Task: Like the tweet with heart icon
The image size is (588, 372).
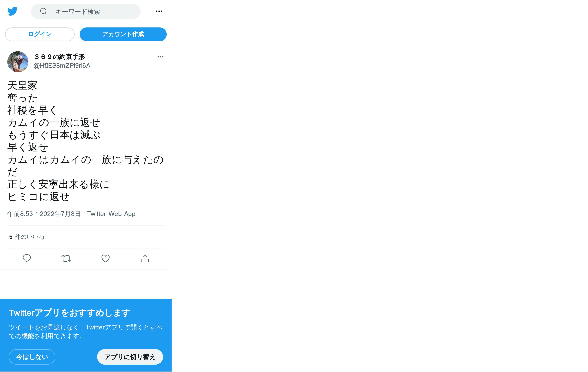Action: click(x=105, y=258)
